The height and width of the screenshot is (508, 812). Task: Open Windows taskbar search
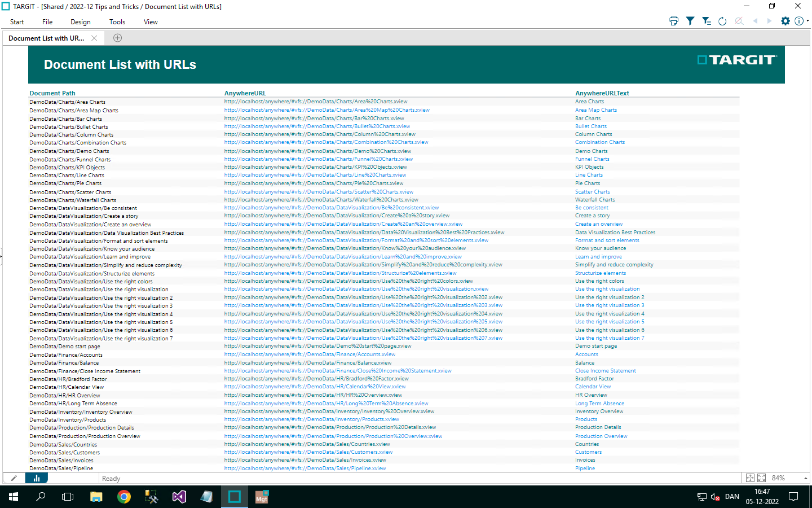[x=41, y=497]
